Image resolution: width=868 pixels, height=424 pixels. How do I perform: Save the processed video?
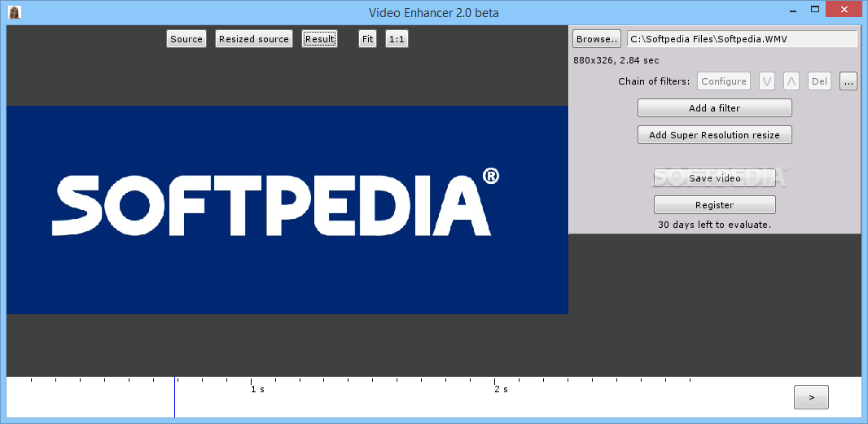click(715, 178)
